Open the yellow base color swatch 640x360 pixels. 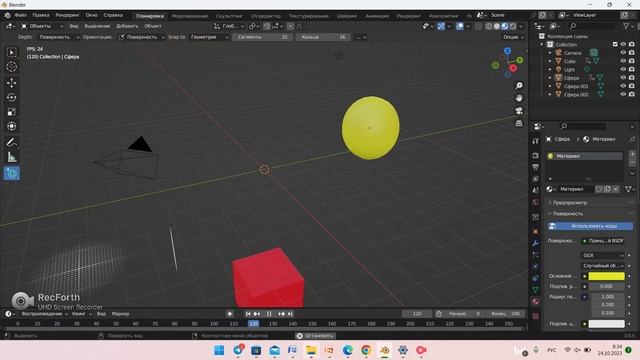pyautogui.click(x=607, y=276)
